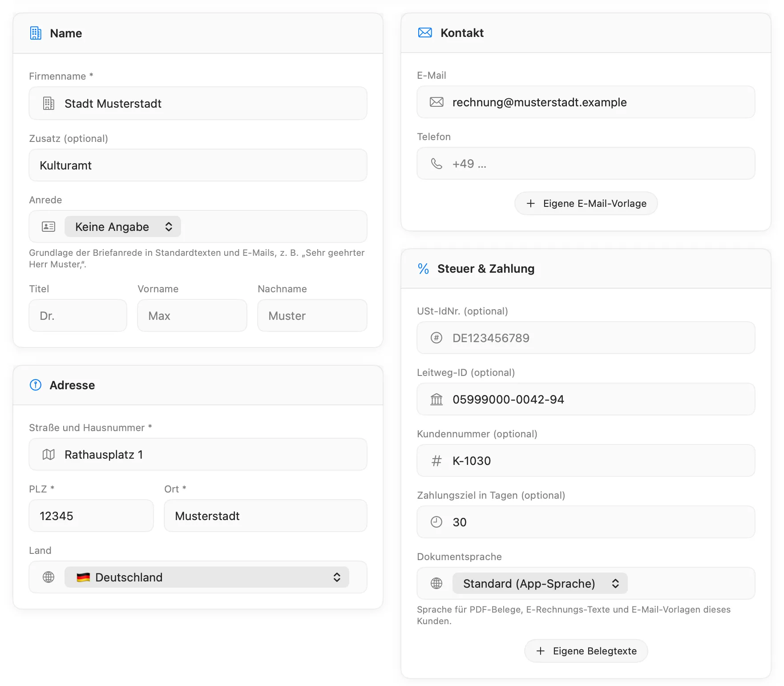Viewport: 784px width, 686px height.
Task: Click the building icon inside the Firmenname field
Action: 48,103
